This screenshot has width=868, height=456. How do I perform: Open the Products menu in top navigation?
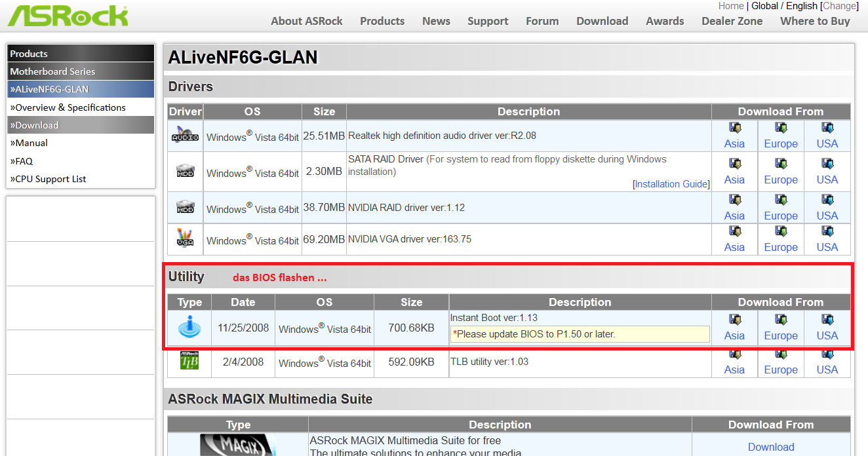point(382,21)
